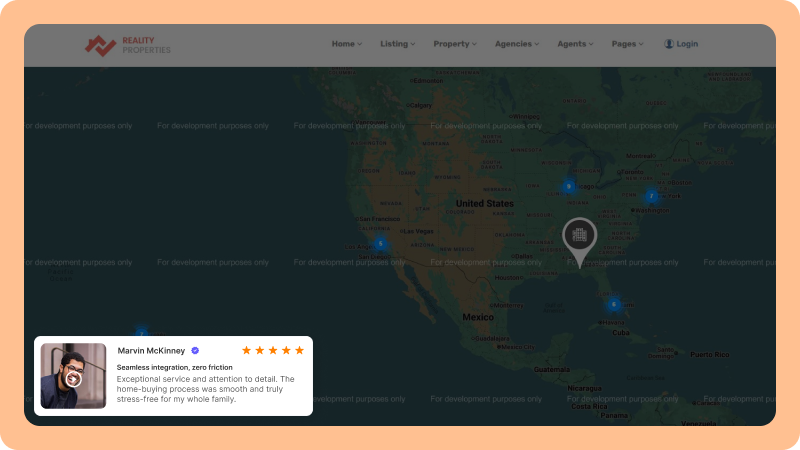Click the Mexico label on the map

478,317
